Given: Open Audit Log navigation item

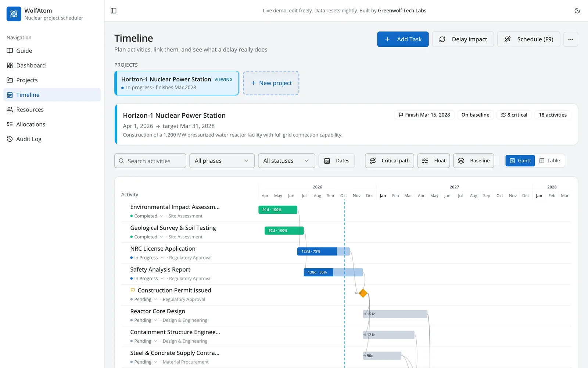Looking at the screenshot, I should click(x=52, y=139).
